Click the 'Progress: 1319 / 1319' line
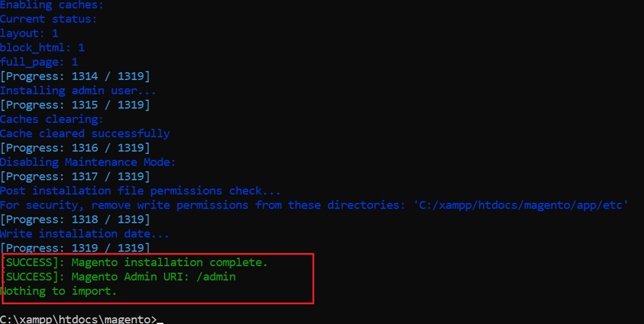The image size is (644, 324). 75,248
